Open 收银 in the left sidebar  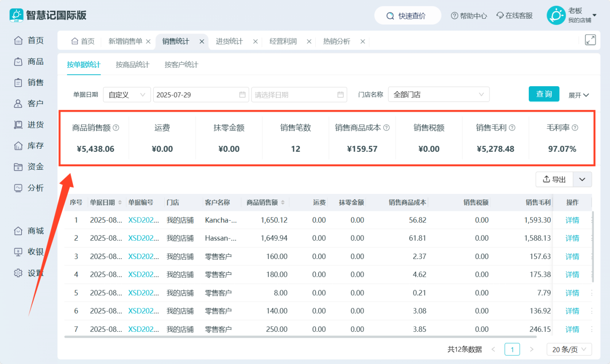tap(29, 252)
